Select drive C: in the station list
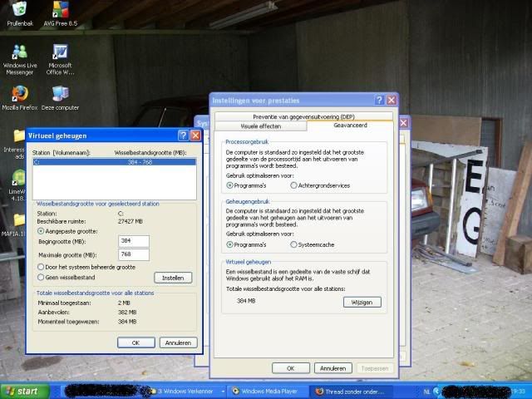Image resolution: width=532 pixels, height=399 pixels. [x=113, y=162]
